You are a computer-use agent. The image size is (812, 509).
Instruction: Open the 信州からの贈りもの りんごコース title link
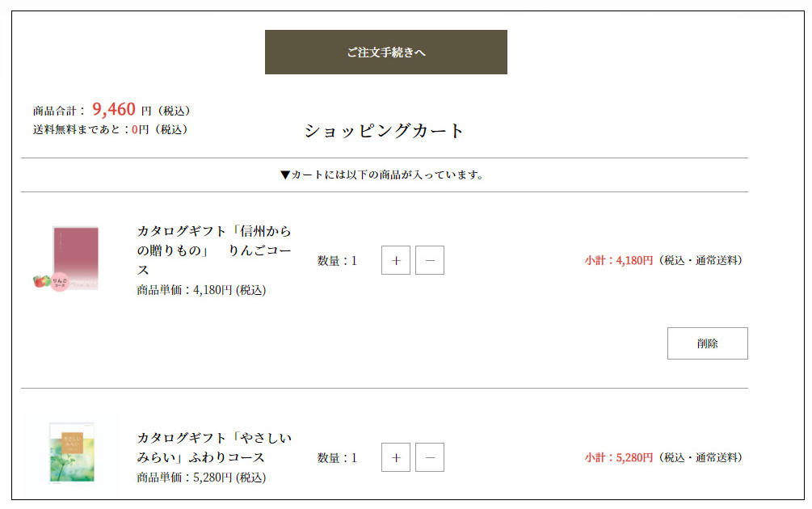point(214,250)
